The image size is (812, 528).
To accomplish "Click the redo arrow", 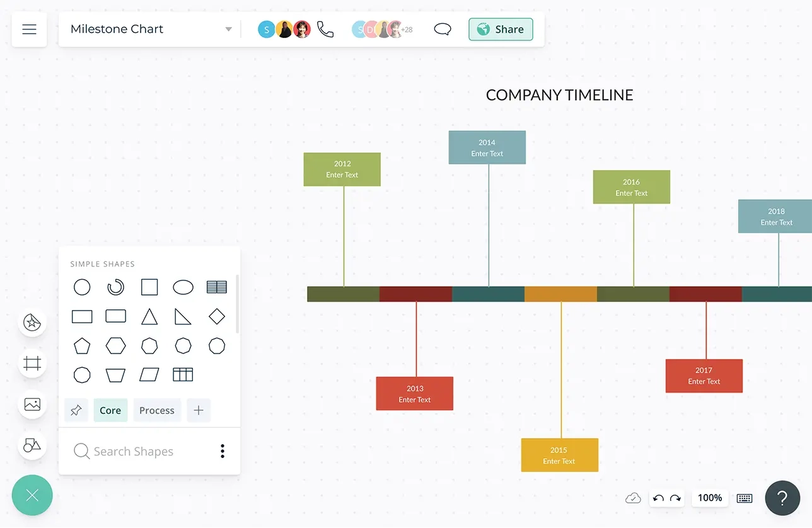I will [x=675, y=498].
